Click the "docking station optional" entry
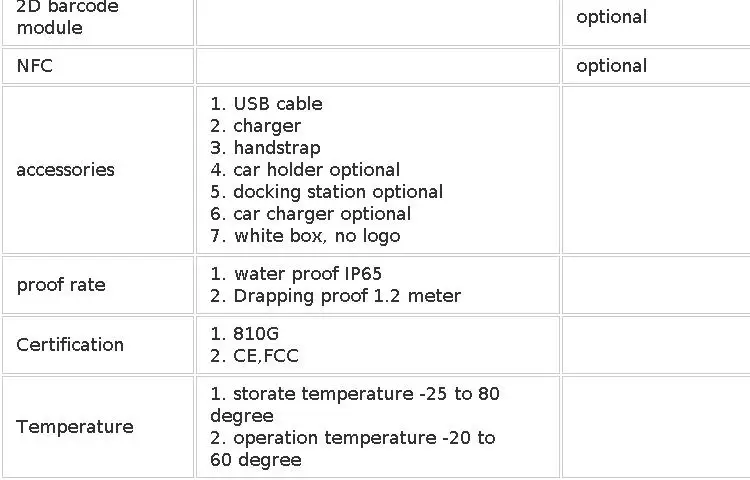Screen dimensions: 750x480 (x=326, y=192)
